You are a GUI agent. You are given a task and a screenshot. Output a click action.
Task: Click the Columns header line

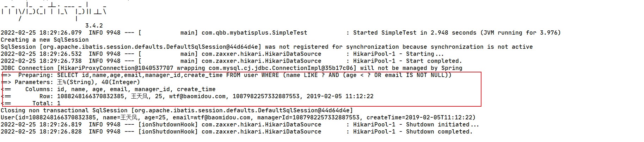120,89
